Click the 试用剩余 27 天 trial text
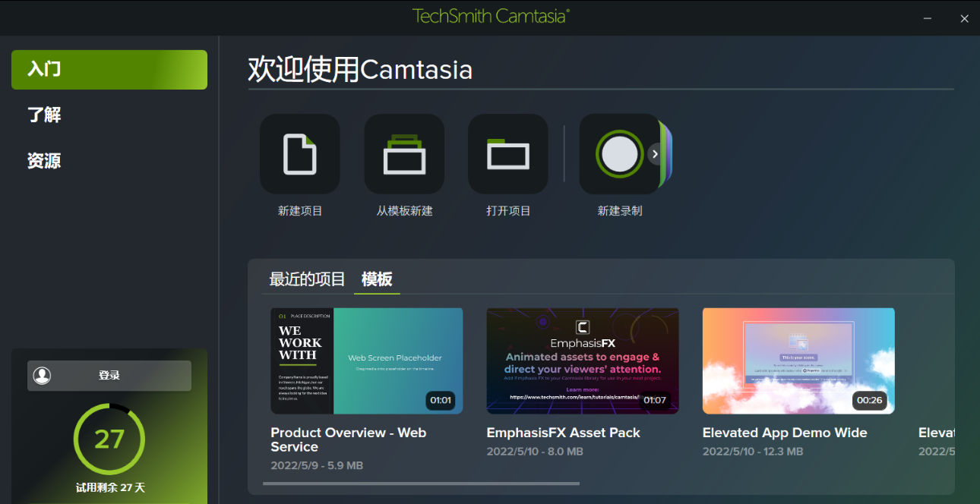 pyautogui.click(x=109, y=487)
